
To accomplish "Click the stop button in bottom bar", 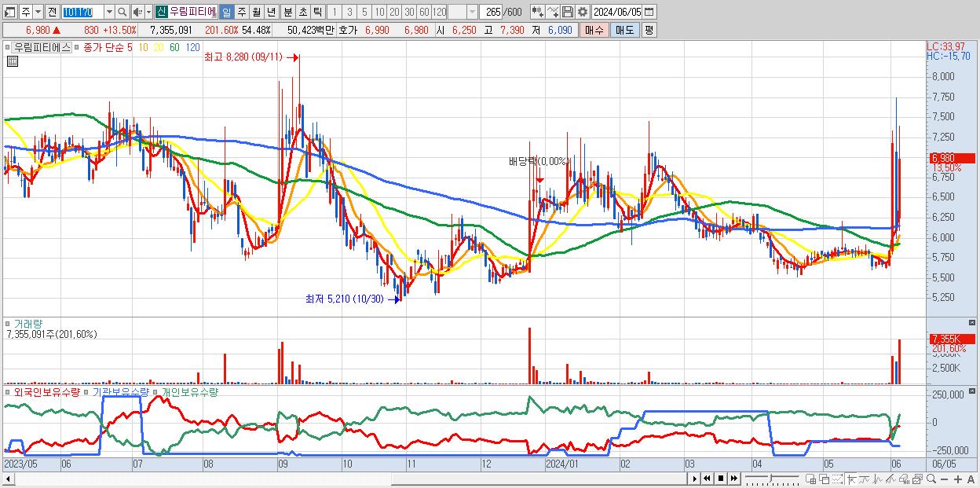I will coord(721,479).
